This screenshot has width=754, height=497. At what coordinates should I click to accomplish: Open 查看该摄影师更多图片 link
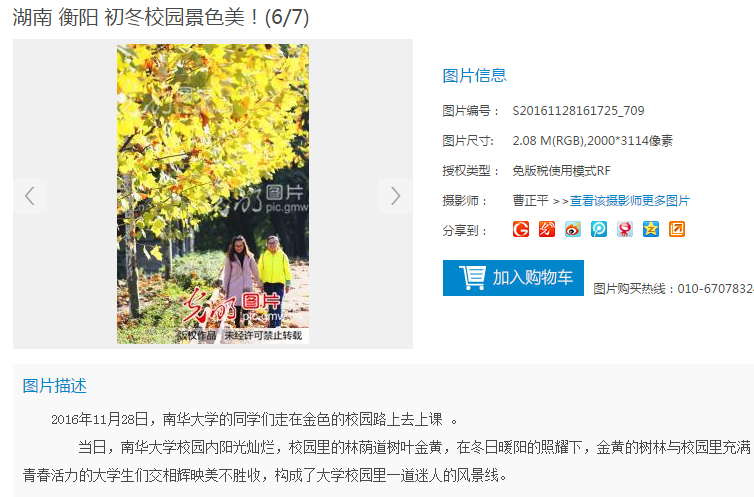tap(629, 200)
